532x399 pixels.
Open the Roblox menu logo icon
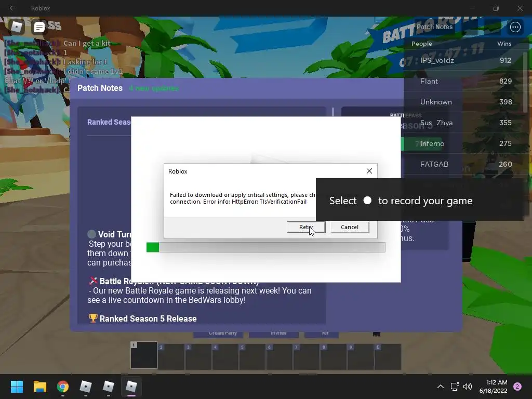click(16, 26)
